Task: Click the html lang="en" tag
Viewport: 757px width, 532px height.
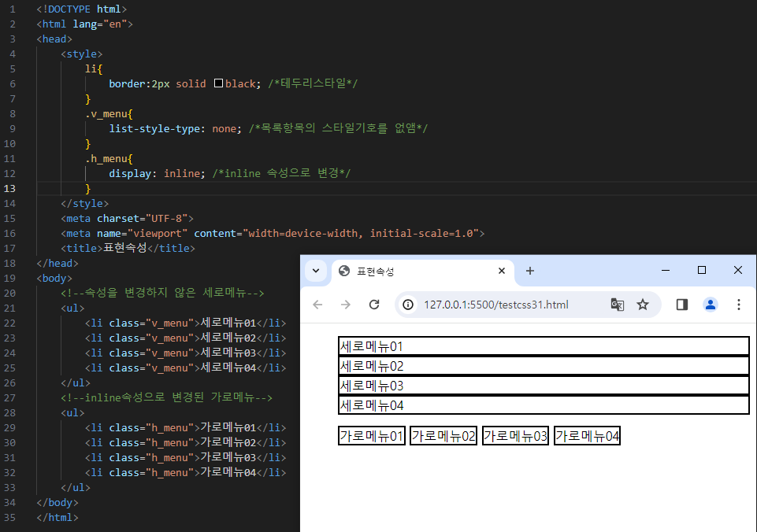Action: 84,24
